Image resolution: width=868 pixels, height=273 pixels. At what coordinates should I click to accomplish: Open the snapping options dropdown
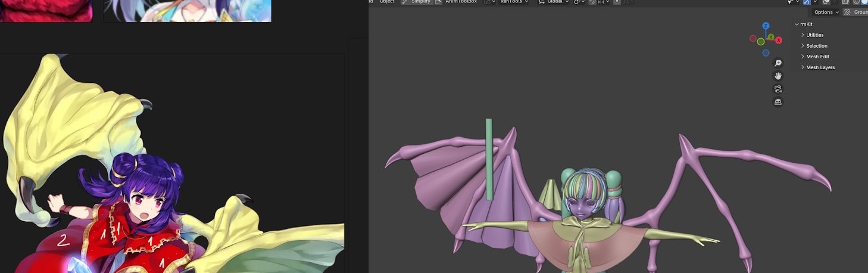[x=604, y=2]
